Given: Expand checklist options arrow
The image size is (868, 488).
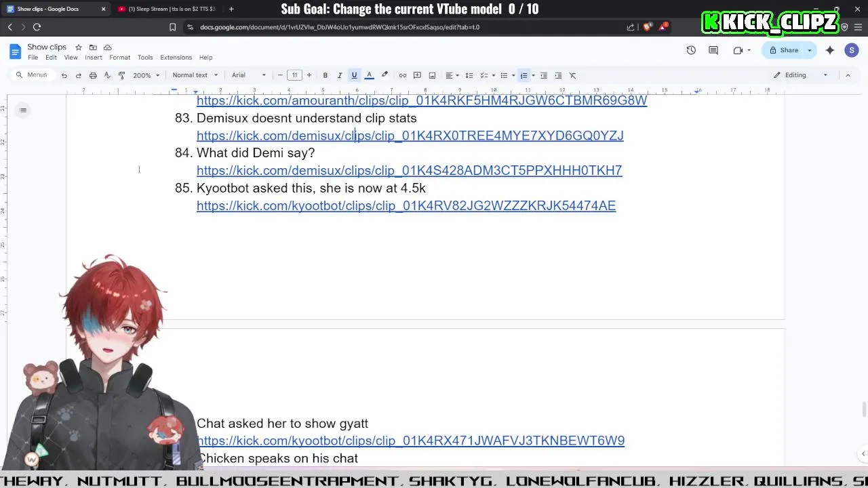Looking at the screenshot, I should click(493, 75).
